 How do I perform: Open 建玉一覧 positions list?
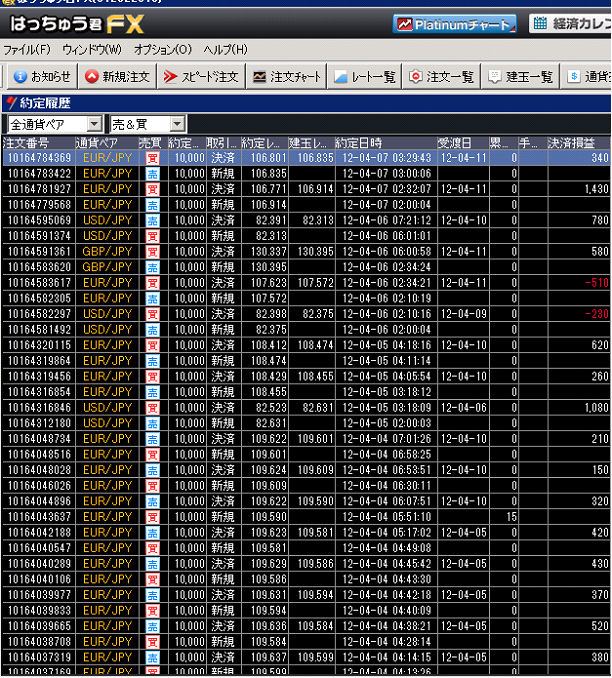tap(520, 76)
